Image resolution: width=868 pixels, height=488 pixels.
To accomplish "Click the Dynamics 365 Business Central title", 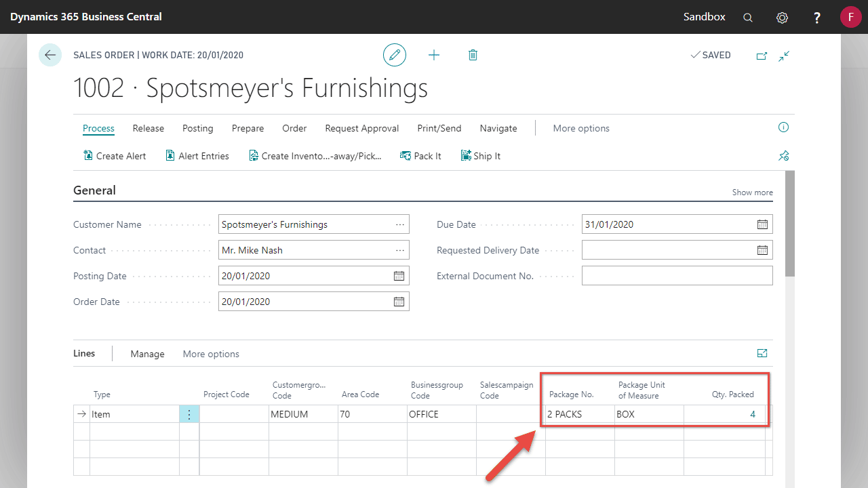I will tap(86, 17).
